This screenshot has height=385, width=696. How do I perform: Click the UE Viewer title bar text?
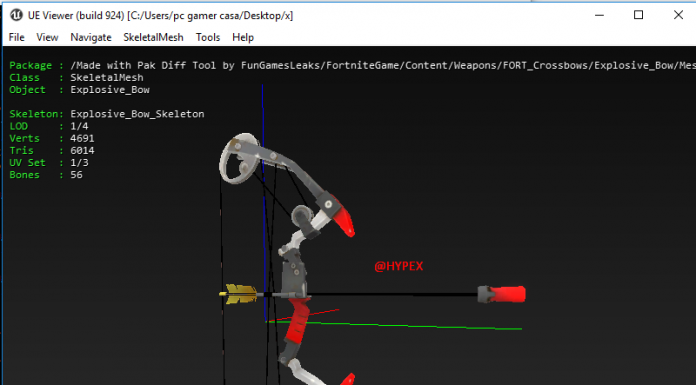[x=160, y=16]
